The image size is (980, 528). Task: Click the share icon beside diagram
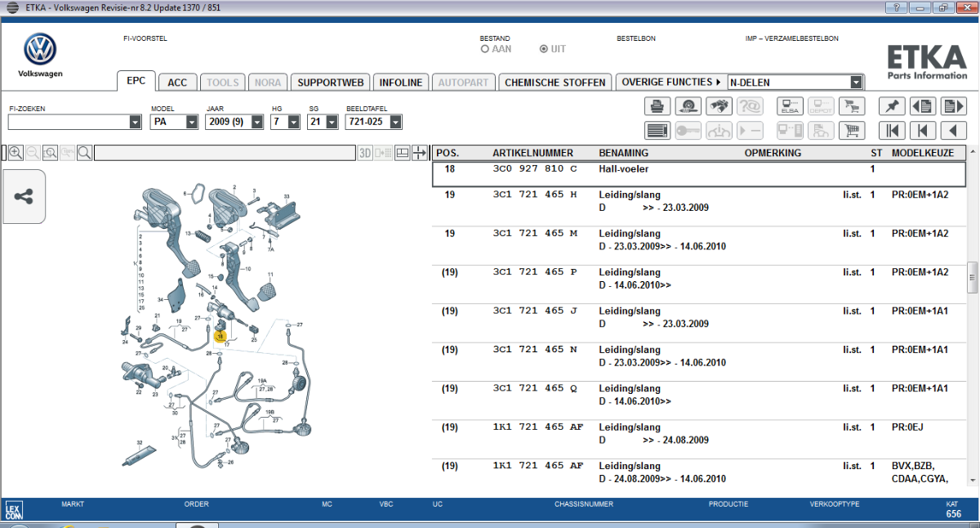pyautogui.click(x=24, y=196)
